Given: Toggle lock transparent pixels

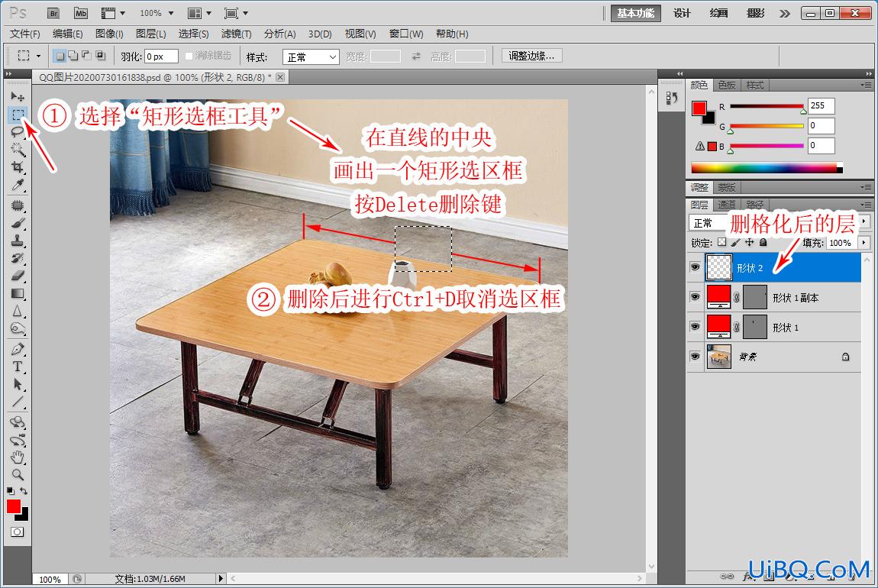Looking at the screenshot, I should tap(721, 243).
